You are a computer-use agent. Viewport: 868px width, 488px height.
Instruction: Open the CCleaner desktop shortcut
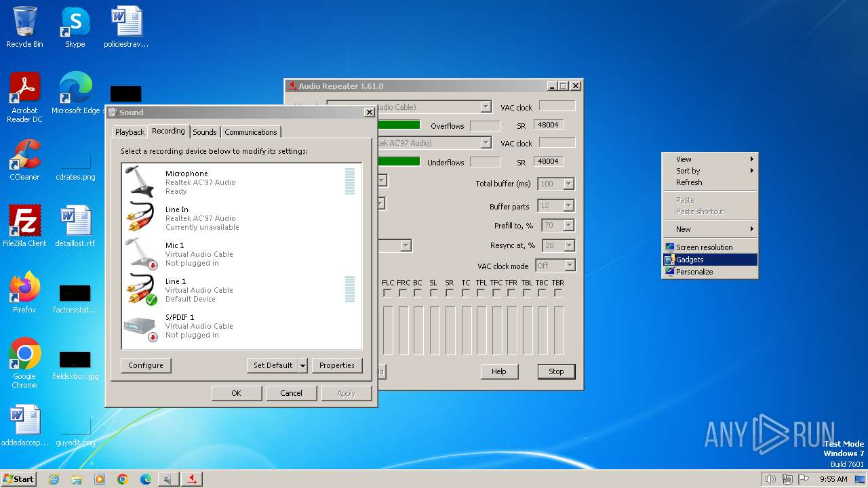(24, 160)
